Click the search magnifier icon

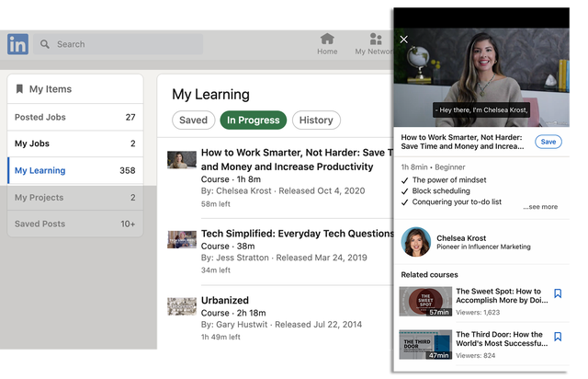pyautogui.click(x=45, y=44)
